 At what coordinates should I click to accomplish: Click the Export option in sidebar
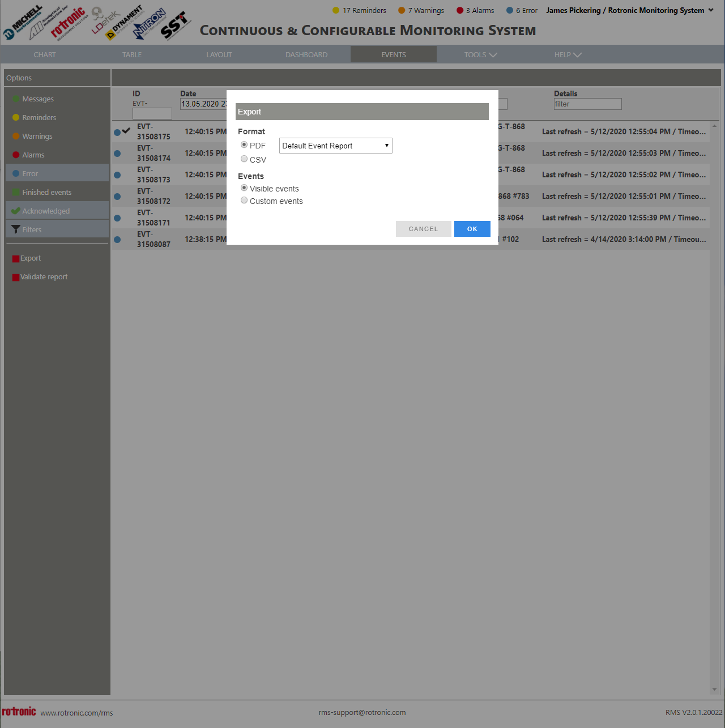pos(27,258)
